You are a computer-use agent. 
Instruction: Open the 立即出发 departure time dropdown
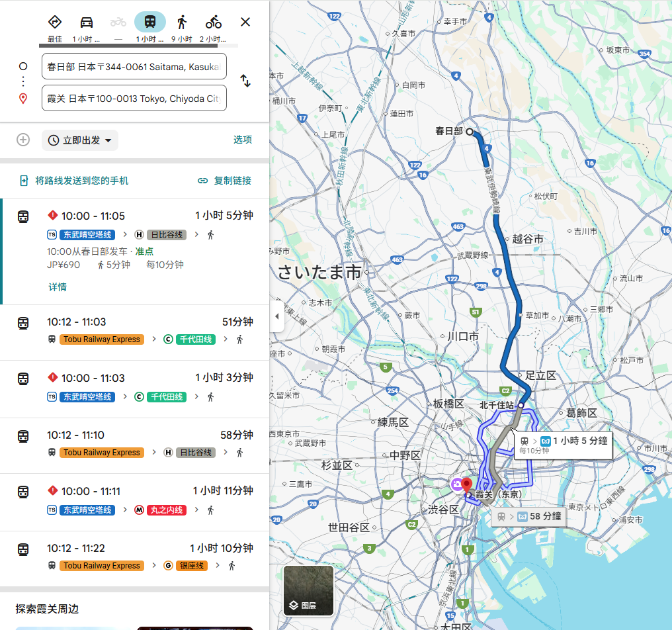point(81,140)
